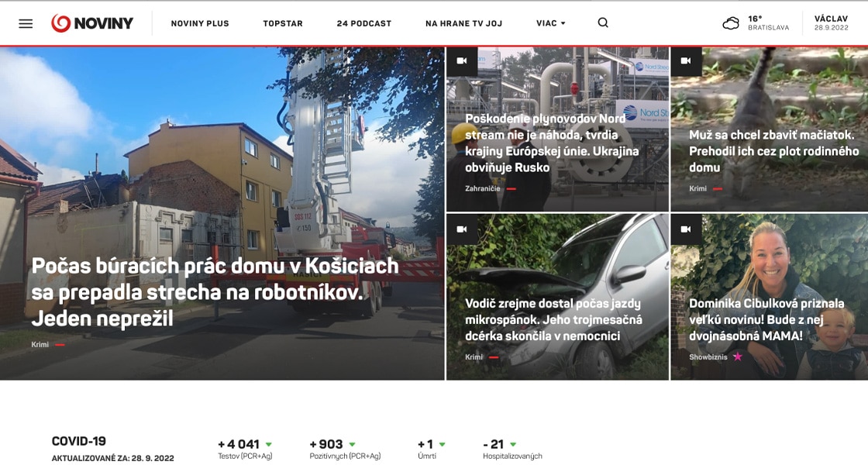Open the TOPSTAR menu item

tap(283, 23)
